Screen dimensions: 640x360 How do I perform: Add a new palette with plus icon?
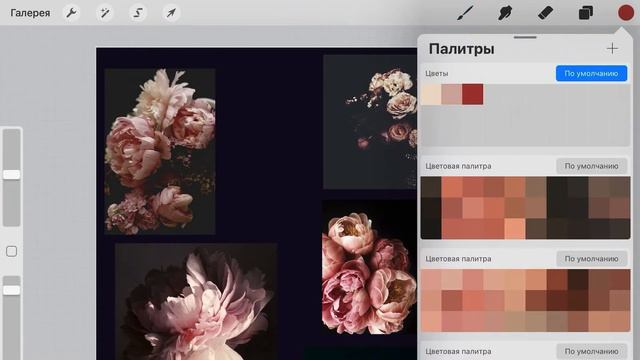pos(612,49)
